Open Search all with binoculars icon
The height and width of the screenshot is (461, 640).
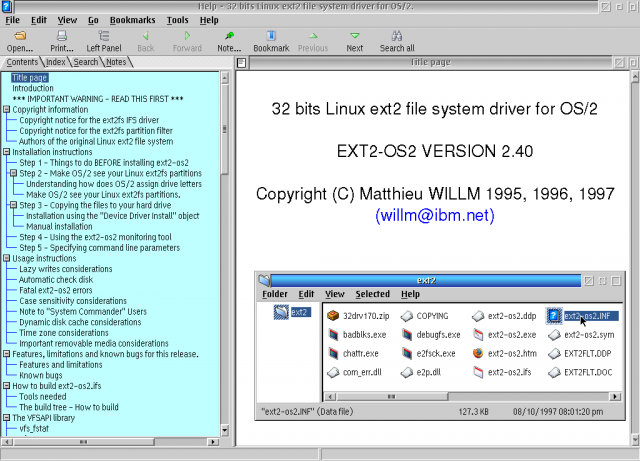[x=397, y=36]
